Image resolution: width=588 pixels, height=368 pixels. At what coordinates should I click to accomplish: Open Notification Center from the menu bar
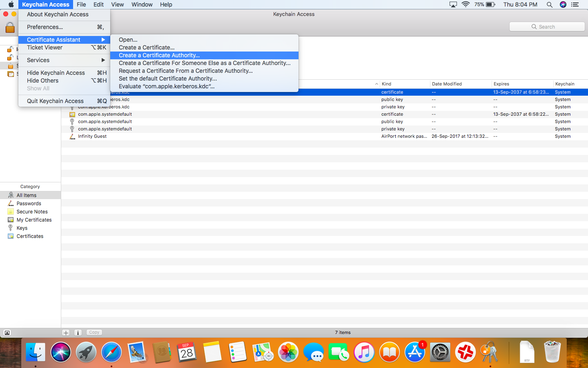tap(575, 4)
